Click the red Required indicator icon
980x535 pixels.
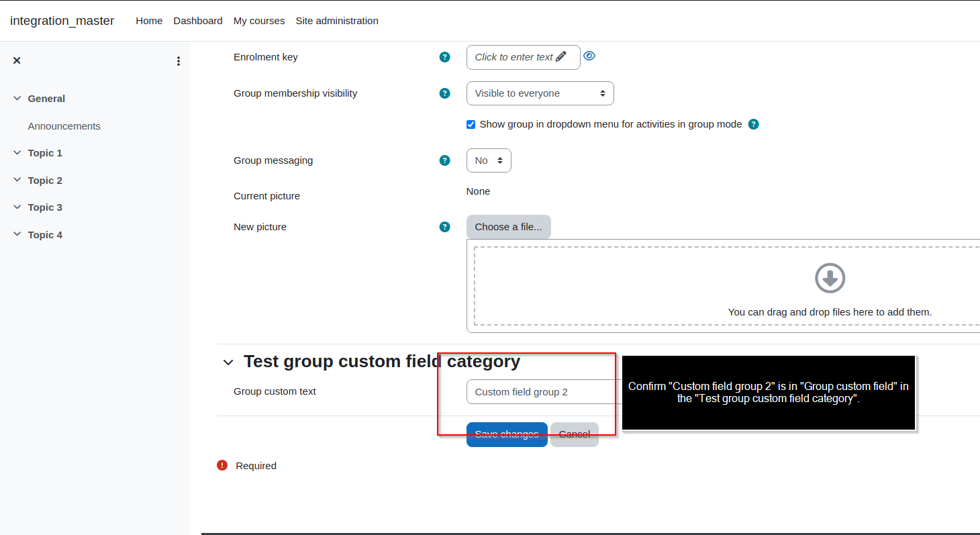222,465
